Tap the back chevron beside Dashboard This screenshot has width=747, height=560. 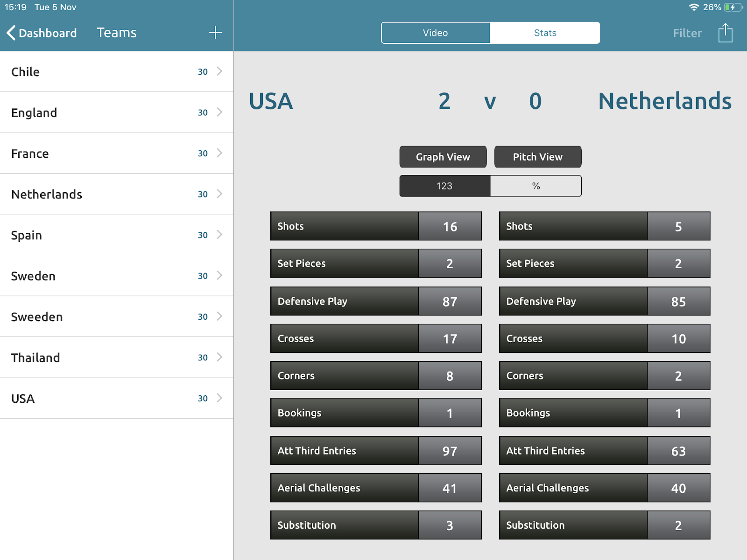(x=11, y=33)
